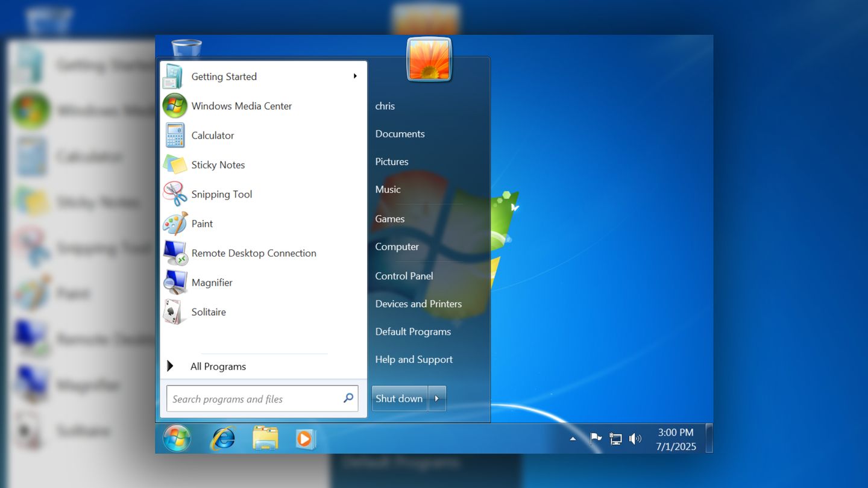This screenshot has width=868, height=488.
Task: Open Windows Media Center
Action: pyautogui.click(x=241, y=105)
